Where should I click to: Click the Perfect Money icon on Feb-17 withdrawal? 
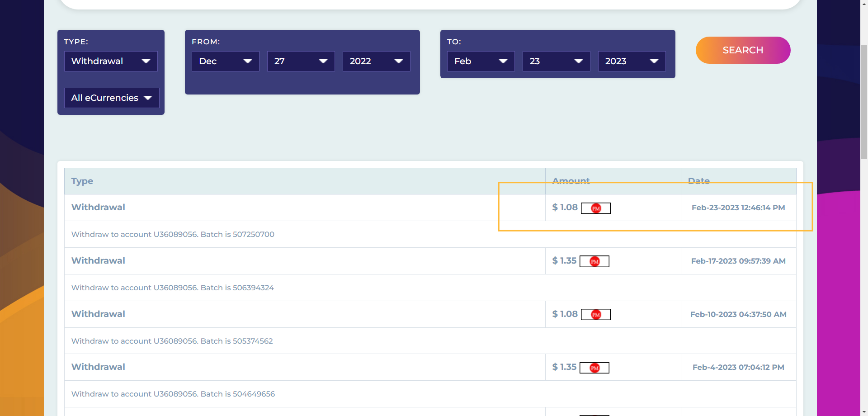coord(594,261)
